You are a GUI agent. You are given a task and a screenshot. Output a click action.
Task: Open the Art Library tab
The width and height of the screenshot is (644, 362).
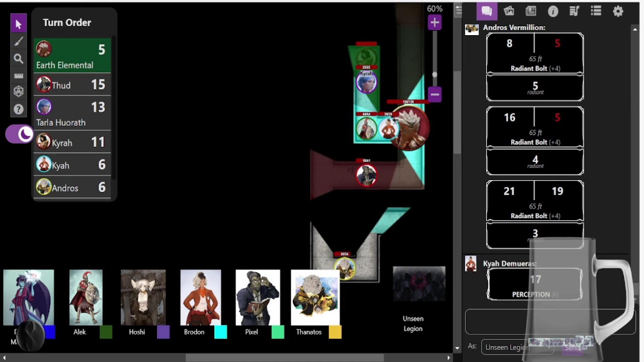(509, 11)
